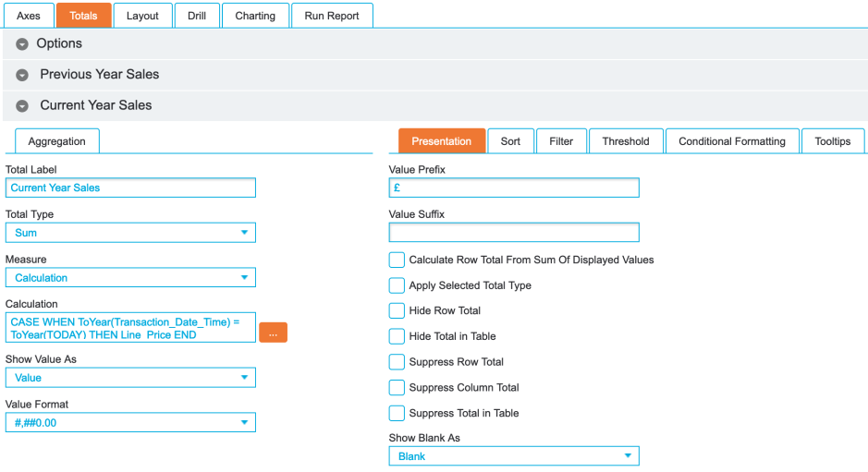Viewport: 868px width, 472px height.
Task: Toggle Suppress Column Total checkbox
Action: pos(397,388)
